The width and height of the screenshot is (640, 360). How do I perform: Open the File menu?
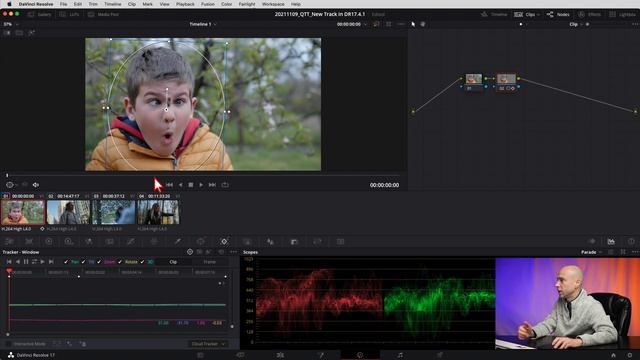coord(63,4)
